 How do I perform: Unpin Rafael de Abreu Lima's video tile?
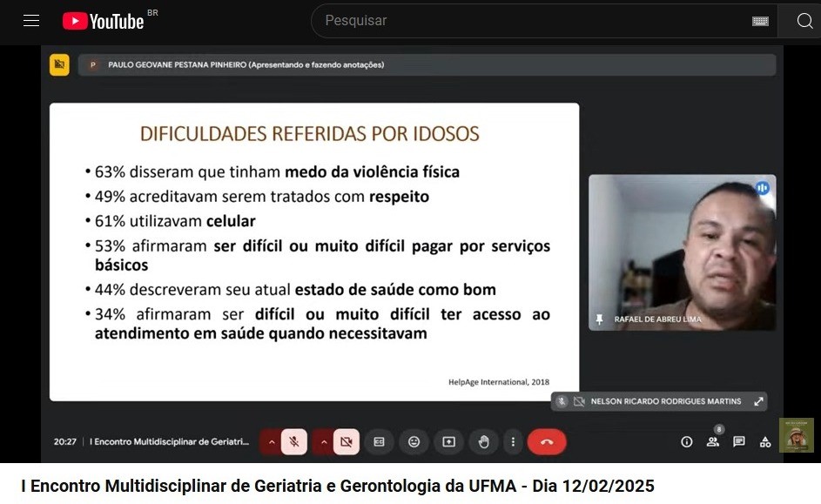(599, 319)
